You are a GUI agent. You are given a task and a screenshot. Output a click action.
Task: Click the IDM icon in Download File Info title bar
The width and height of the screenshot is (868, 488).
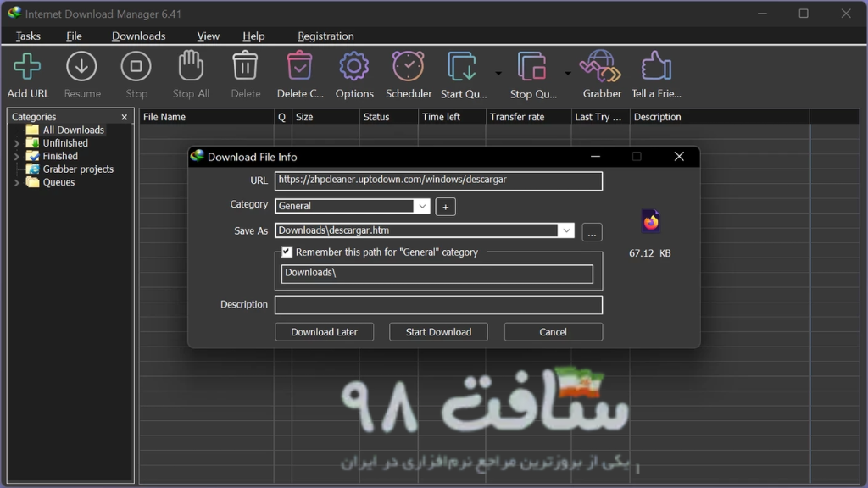[197, 156]
